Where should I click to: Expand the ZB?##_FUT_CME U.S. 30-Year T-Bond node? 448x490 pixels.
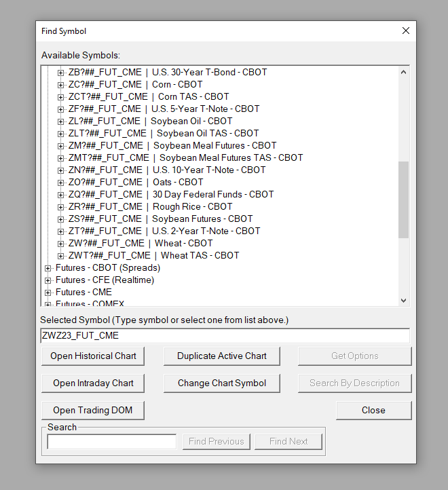click(60, 73)
